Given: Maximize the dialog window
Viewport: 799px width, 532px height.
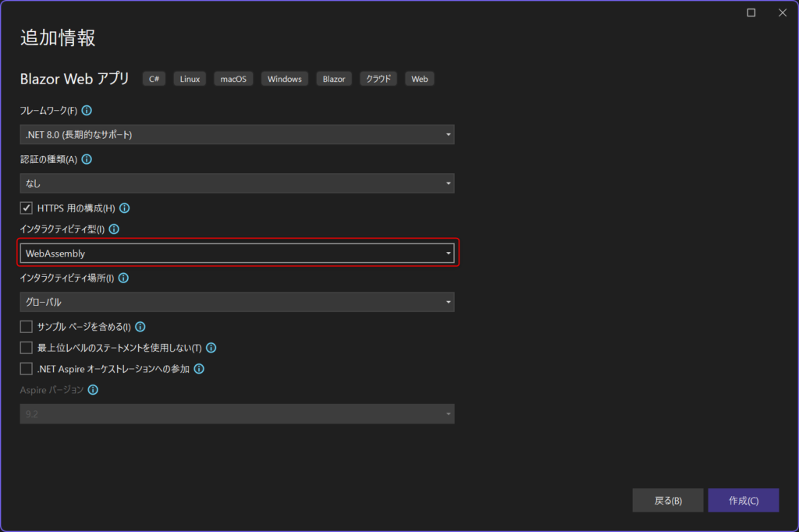Looking at the screenshot, I should pyautogui.click(x=751, y=12).
